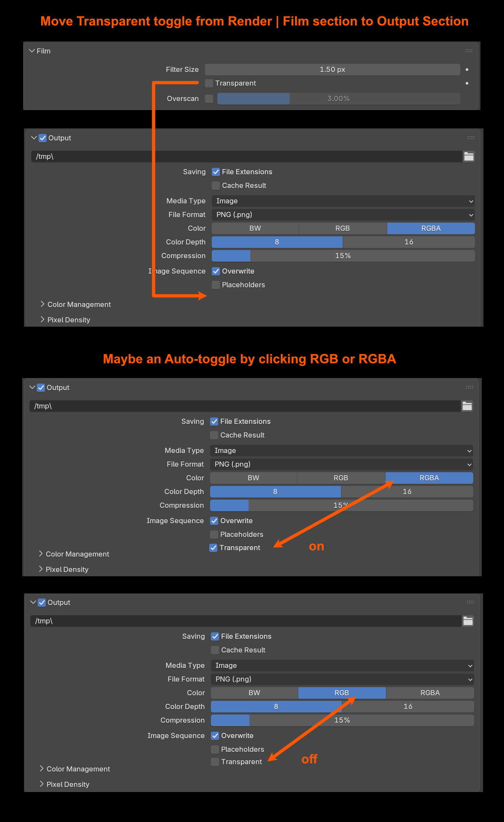Adjust Compression slider in first Output panel
Screen dimensions: 504x822
pyautogui.click(x=343, y=256)
